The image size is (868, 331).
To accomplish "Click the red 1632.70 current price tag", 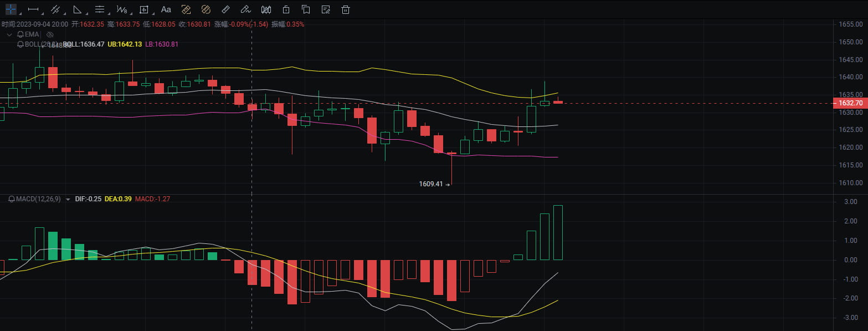I will coord(850,103).
